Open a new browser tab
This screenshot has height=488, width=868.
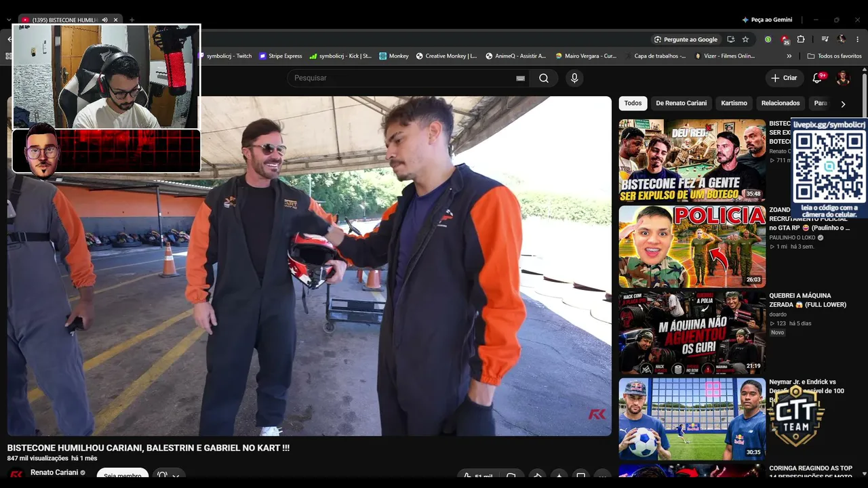click(x=132, y=20)
